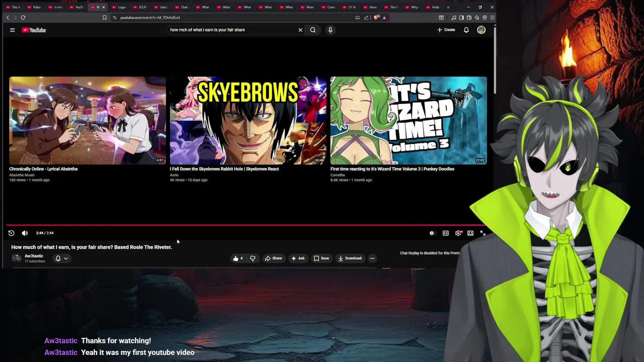This screenshot has width=644, height=362.
Task: Clear the search box with the X
Action: 300,30
